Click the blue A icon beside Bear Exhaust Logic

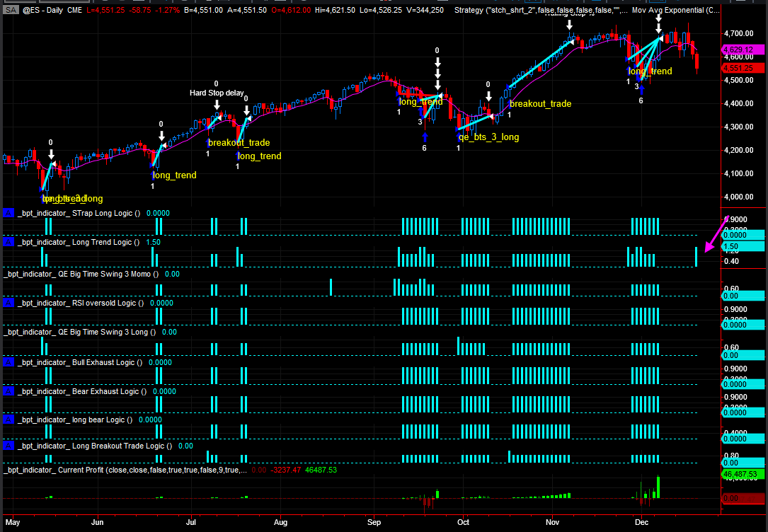pyautogui.click(x=8, y=391)
